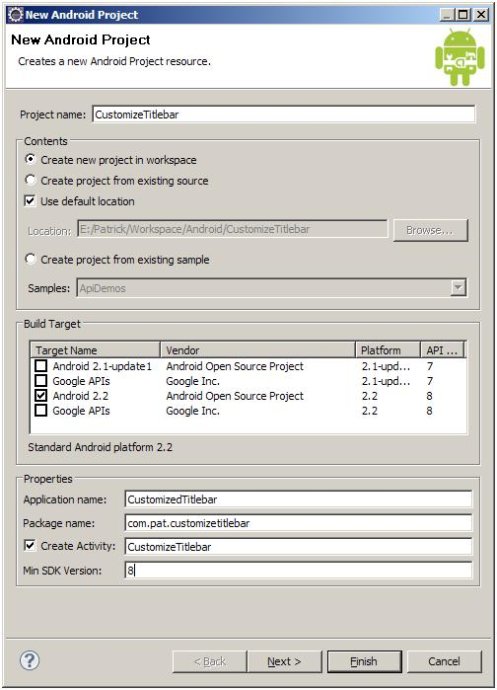
Task: Click the Finish button
Action: (x=364, y=661)
